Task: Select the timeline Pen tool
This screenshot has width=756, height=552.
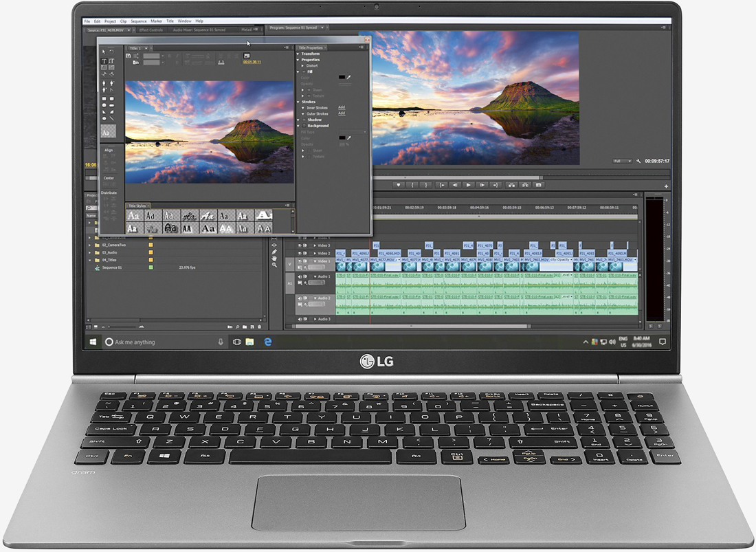Action: tap(274, 252)
